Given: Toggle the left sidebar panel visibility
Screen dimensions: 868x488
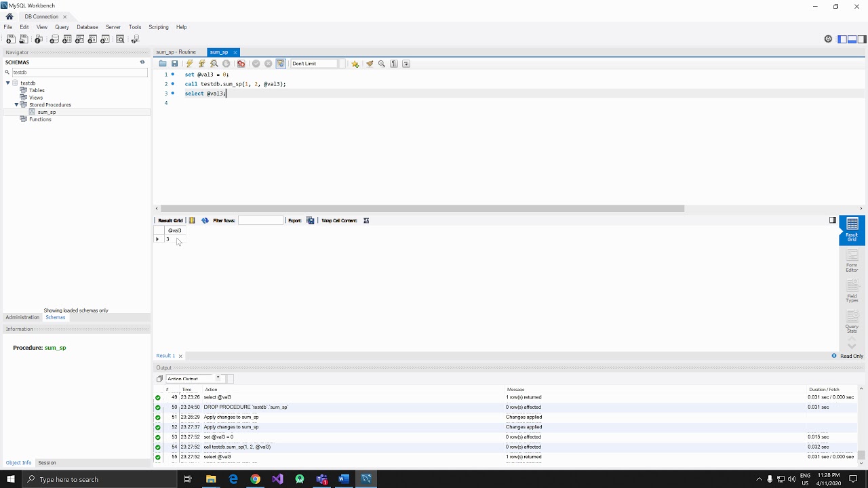Looking at the screenshot, I should [842, 39].
